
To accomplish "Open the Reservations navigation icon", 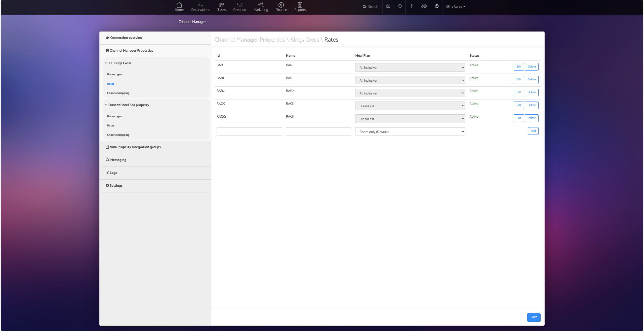I will pyautogui.click(x=200, y=7).
